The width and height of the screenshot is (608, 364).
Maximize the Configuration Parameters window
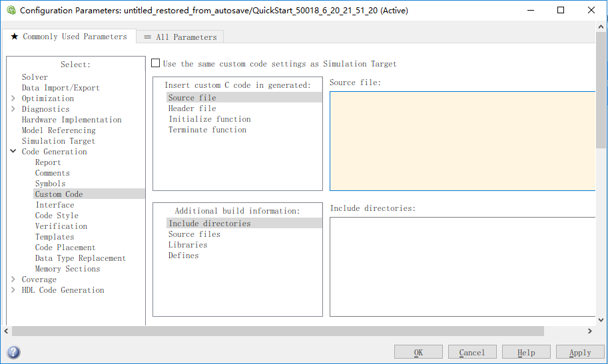[561, 10]
